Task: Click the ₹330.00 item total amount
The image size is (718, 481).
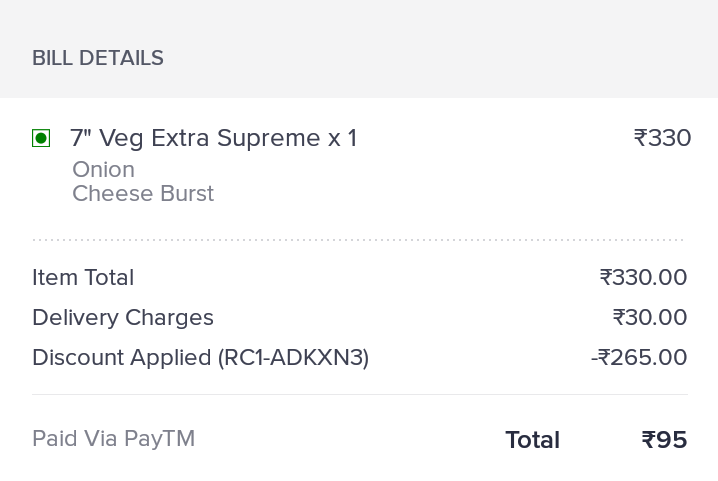Action: tap(643, 277)
